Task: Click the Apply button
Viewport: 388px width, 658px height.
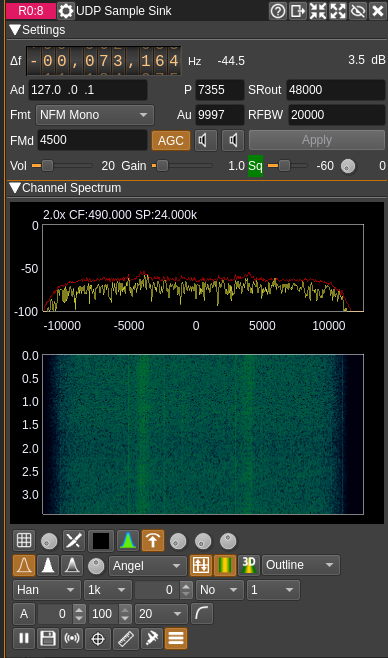Action: tap(317, 140)
